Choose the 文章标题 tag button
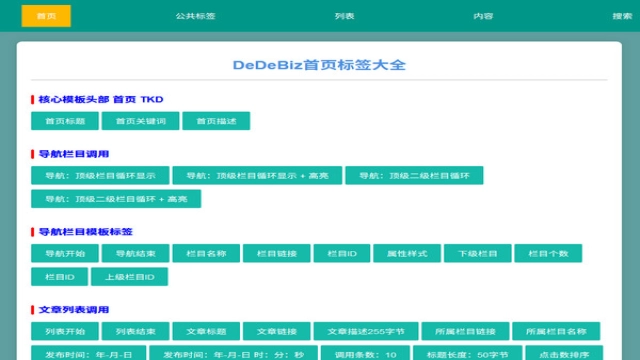 tap(206, 331)
